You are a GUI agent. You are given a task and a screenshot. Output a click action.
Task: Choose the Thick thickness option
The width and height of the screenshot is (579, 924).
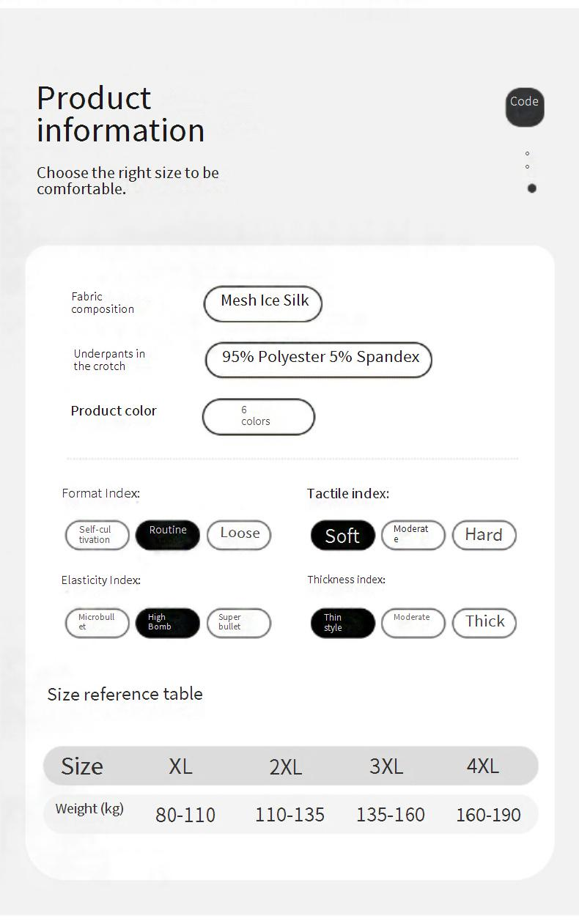point(484,623)
